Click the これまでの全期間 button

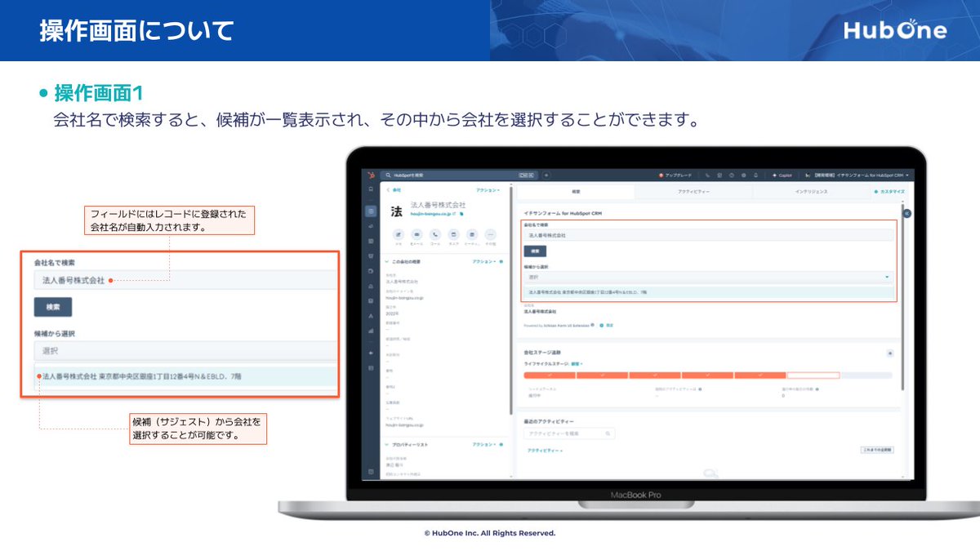[877, 450]
